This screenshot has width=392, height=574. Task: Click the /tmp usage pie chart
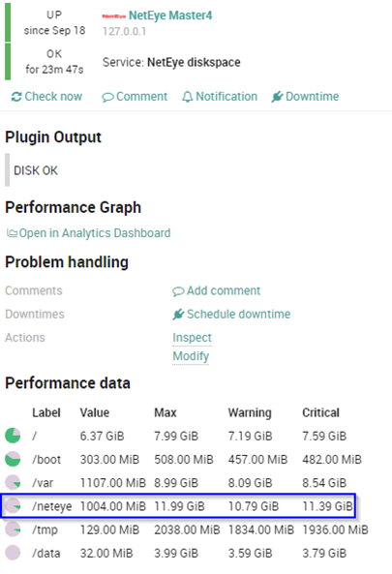[x=13, y=529]
